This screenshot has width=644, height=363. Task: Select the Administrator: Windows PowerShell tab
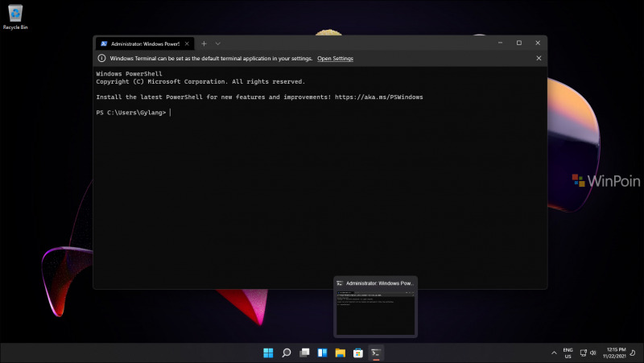click(145, 43)
